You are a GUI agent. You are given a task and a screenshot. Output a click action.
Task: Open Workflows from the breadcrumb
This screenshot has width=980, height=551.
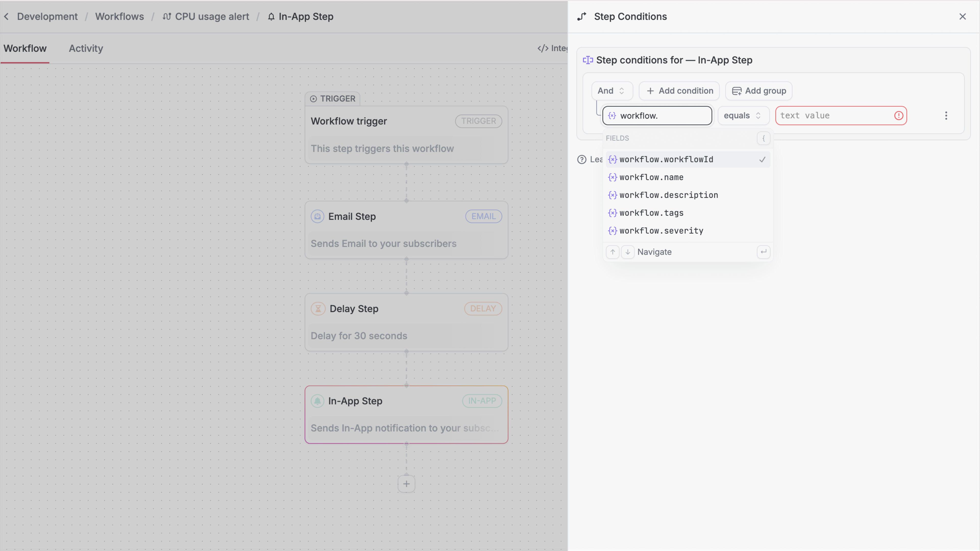point(119,16)
